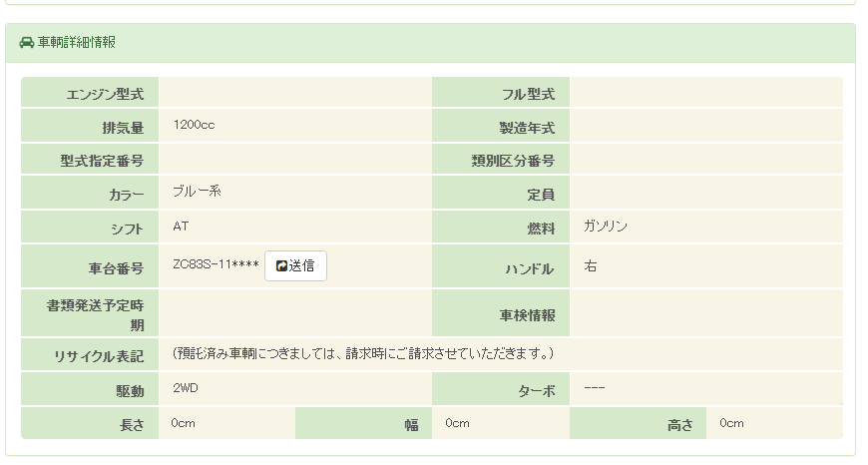Click the 類別区分番号 label cell
This screenshot has height=465, width=868.
tap(501, 161)
